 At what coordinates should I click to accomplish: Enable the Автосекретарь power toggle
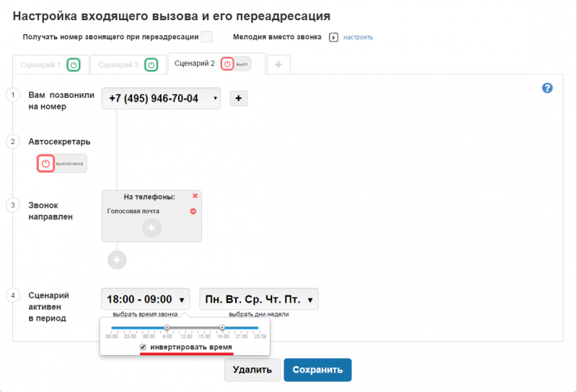(46, 164)
